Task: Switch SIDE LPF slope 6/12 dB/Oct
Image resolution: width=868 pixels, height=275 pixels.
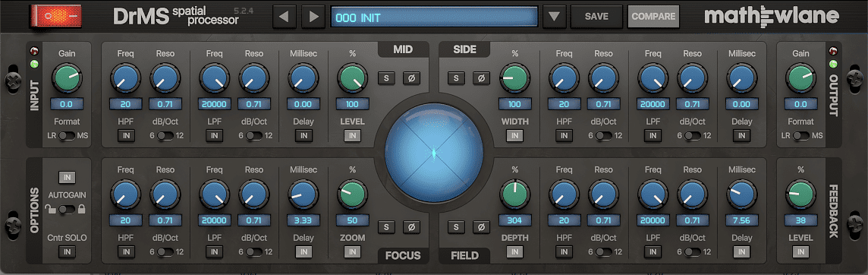Action: 692,136
